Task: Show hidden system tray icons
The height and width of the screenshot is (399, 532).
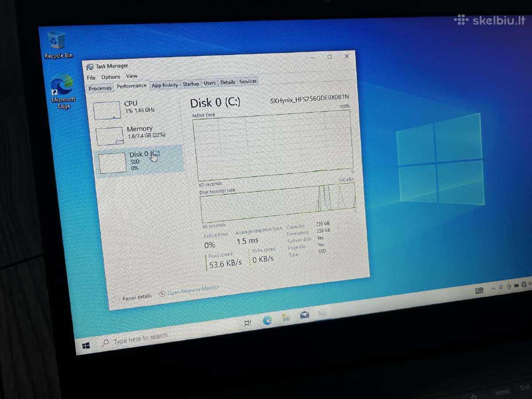Action: pos(493,289)
